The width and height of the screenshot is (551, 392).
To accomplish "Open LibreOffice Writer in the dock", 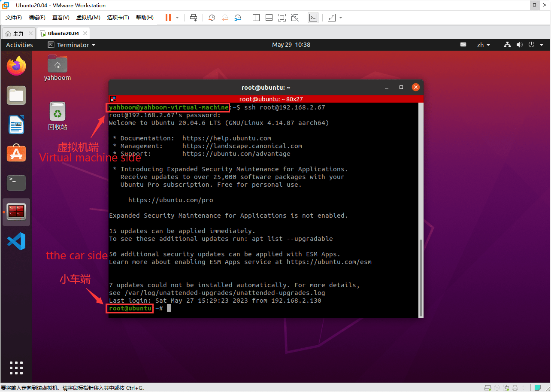I will click(x=16, y=125).
